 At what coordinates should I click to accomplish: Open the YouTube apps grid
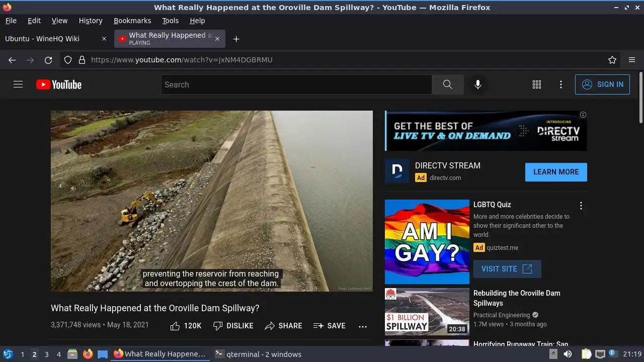537,84
